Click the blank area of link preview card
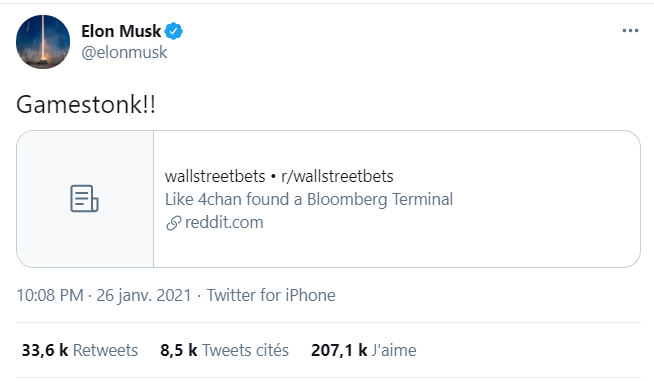The width and height of the screenshot is (654, 381). click(542, 199)
